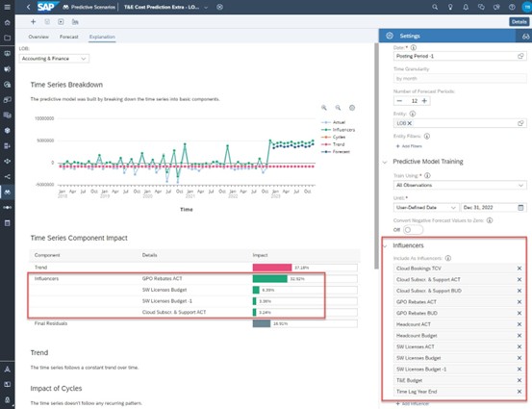
Task: Remove SW Licenses ACT influencer
Action: point(519,346)
